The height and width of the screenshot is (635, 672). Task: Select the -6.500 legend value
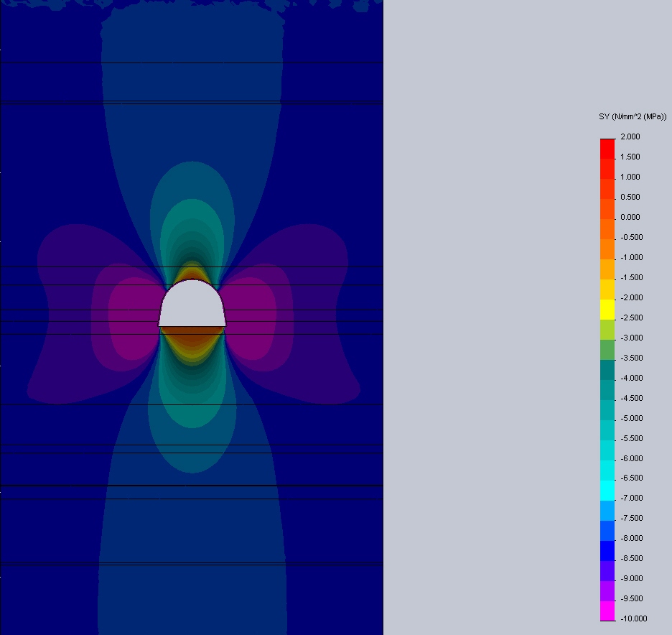point(631,478)
